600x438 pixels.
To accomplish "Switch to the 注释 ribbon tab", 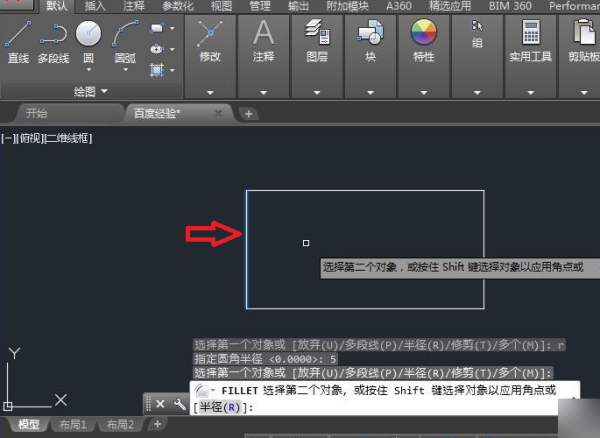I will tap(134, 6).
